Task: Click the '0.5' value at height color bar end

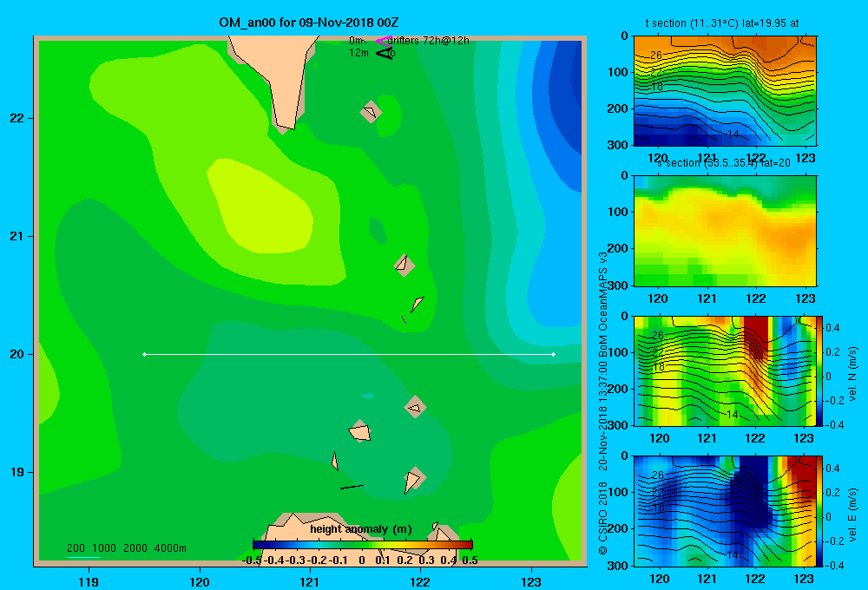Action: 470,560
